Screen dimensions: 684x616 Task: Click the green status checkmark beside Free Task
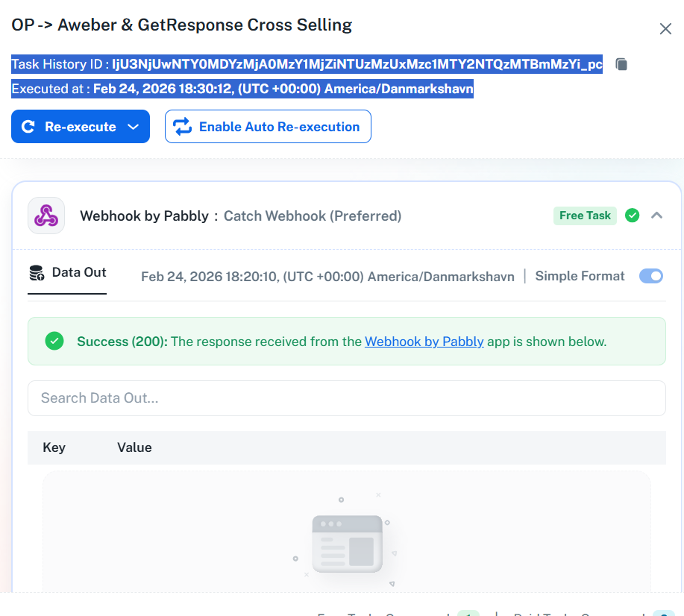point(633,216)
